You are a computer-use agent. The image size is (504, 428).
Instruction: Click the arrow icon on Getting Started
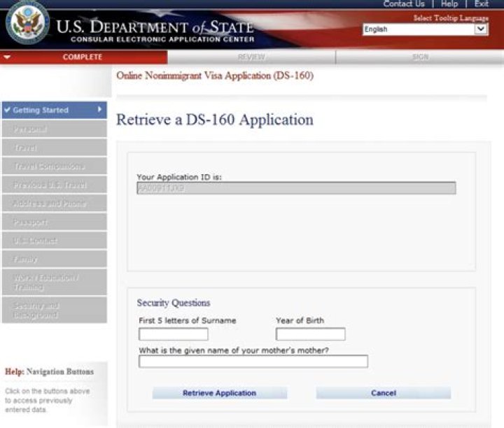[x=100, y=110]
